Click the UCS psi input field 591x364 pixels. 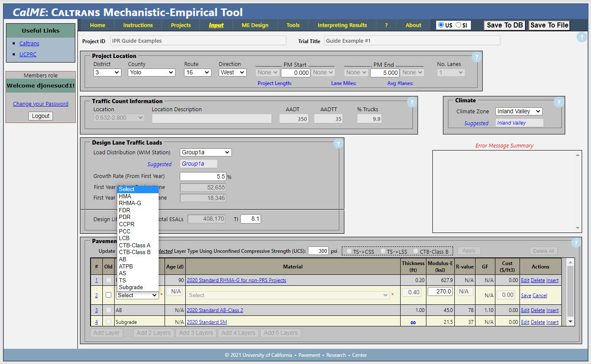(319, 251)
